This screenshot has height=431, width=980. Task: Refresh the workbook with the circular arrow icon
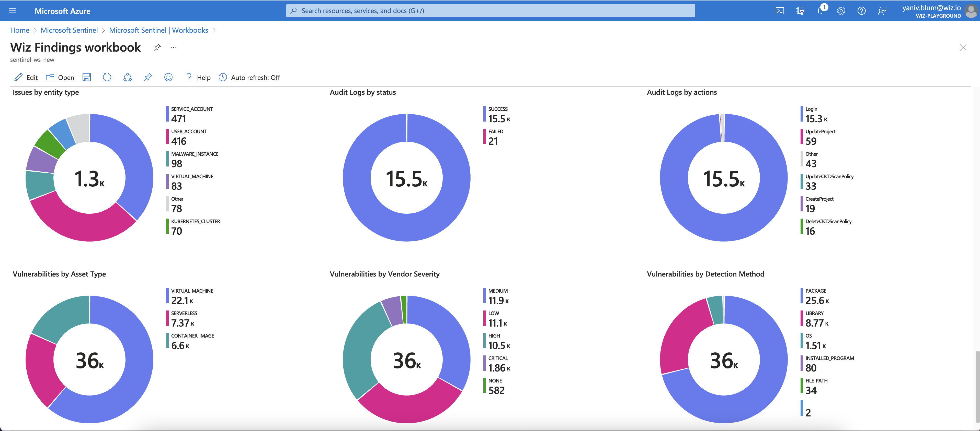[107, 77]
